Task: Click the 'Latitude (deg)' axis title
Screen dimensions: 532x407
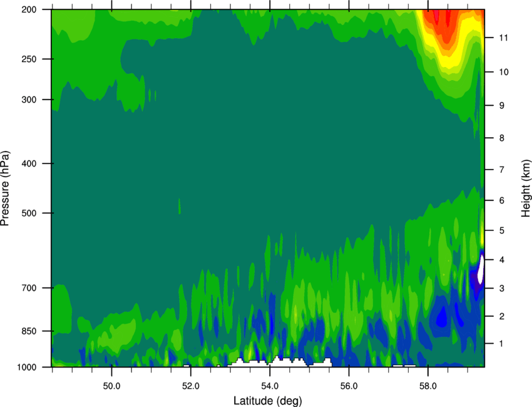Action: click(268, 401)
